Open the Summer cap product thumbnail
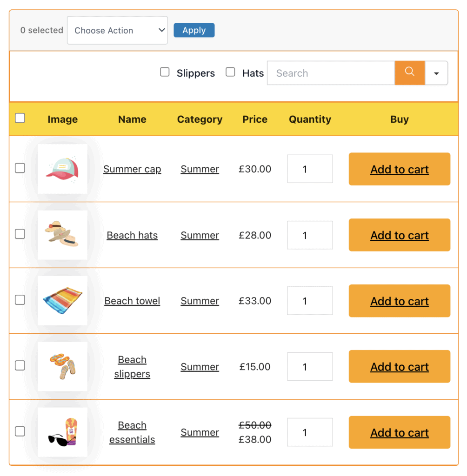 (x=62, y=169)
